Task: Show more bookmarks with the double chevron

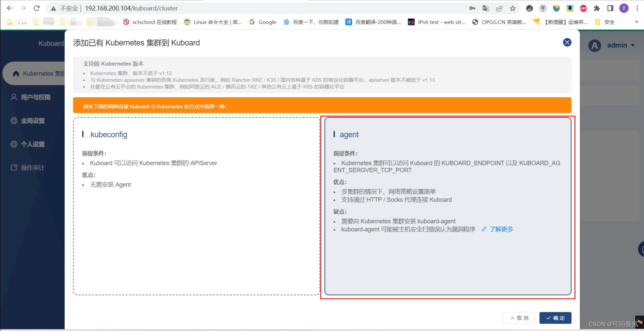Action: [x=636, y=22]
